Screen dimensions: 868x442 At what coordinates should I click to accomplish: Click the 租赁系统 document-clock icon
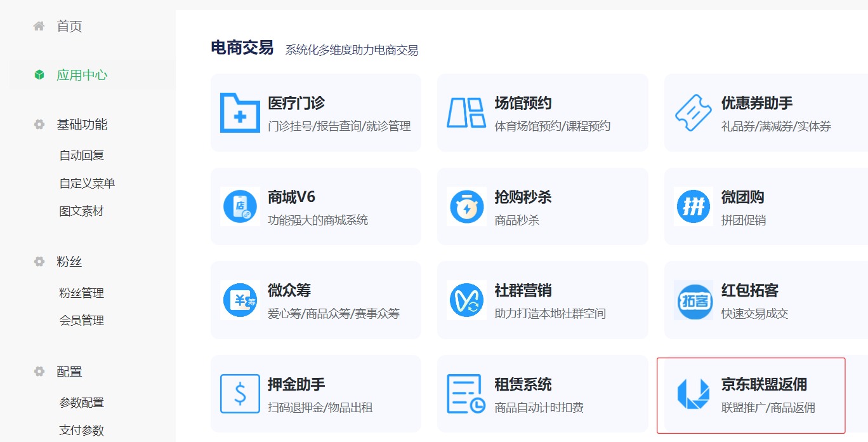tap(466, 394)
